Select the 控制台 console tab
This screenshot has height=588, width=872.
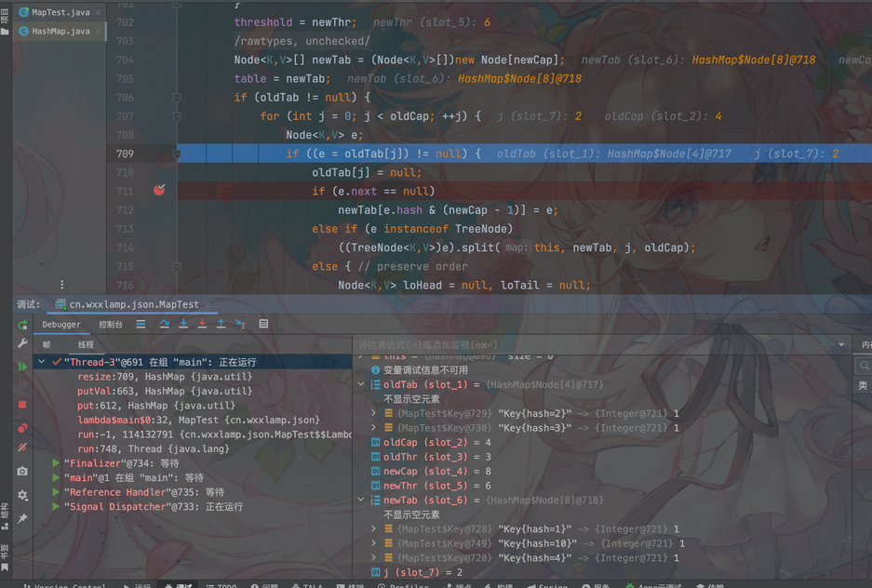point(111,325)
